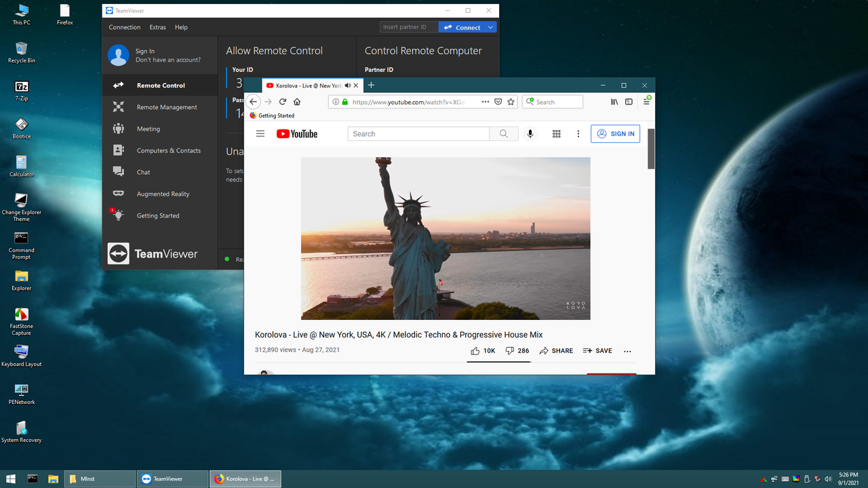Click the YouTube search field

(418, 134)
